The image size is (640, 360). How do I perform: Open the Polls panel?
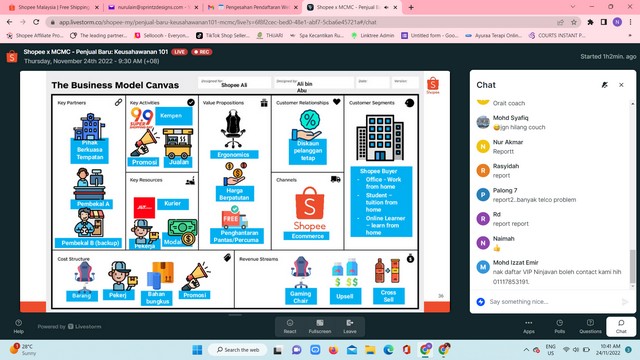tap(560, 327)
